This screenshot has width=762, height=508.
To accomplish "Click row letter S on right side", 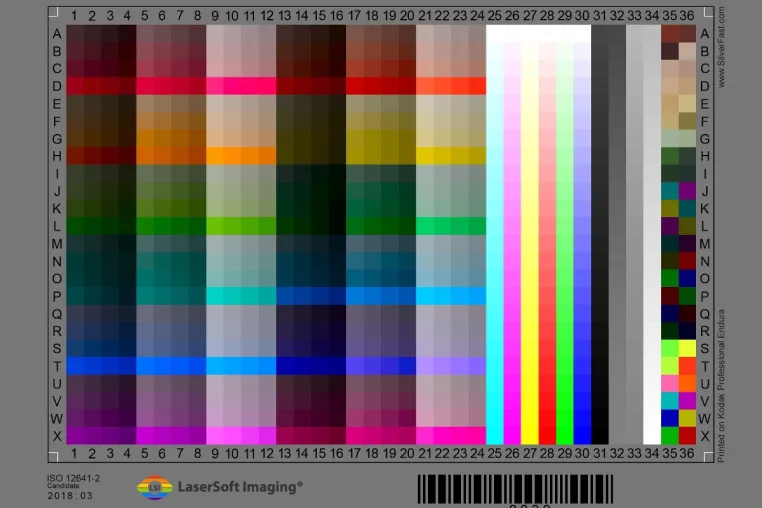I will (705, 349).
